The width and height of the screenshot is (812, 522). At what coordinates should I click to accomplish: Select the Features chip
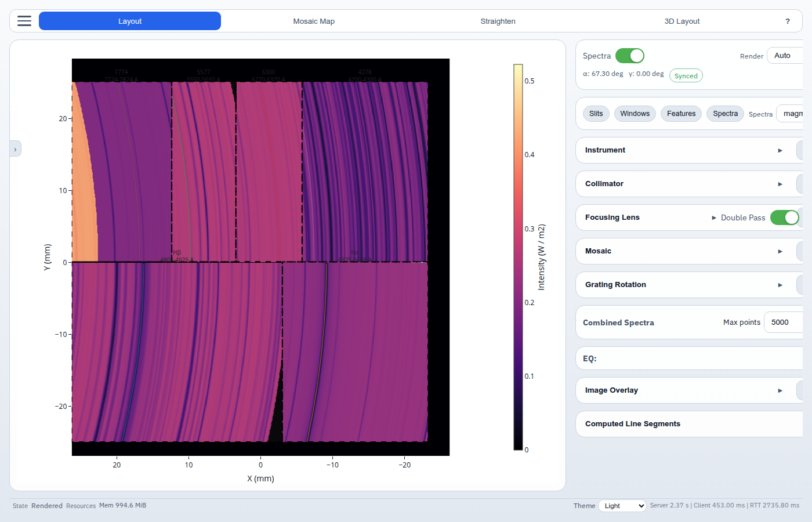pos(681,114)
